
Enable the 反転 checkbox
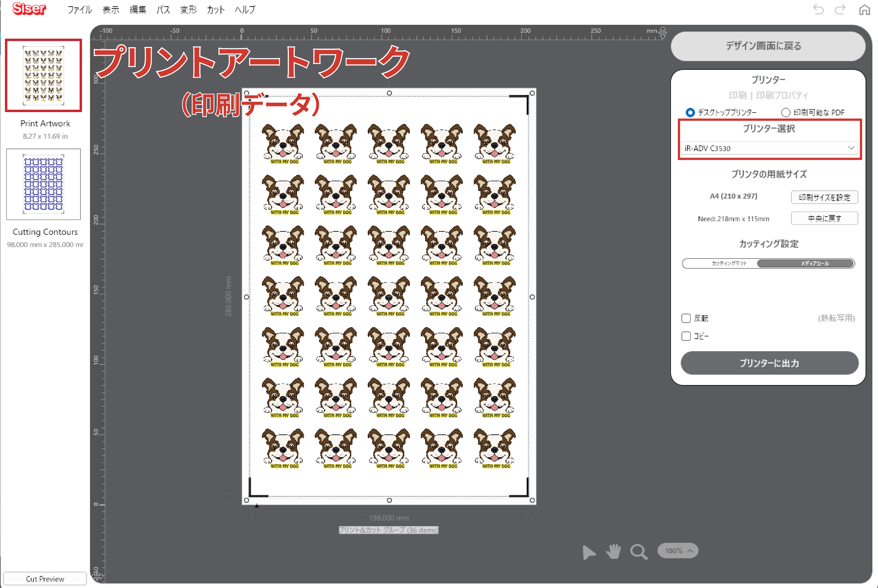[686, 318]
